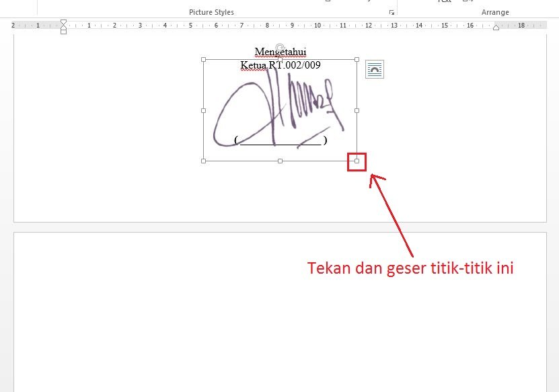Viewport: 559px width, 392px height.
Task: Click the left indent square marker on ruler
Action: pos(63,32)
